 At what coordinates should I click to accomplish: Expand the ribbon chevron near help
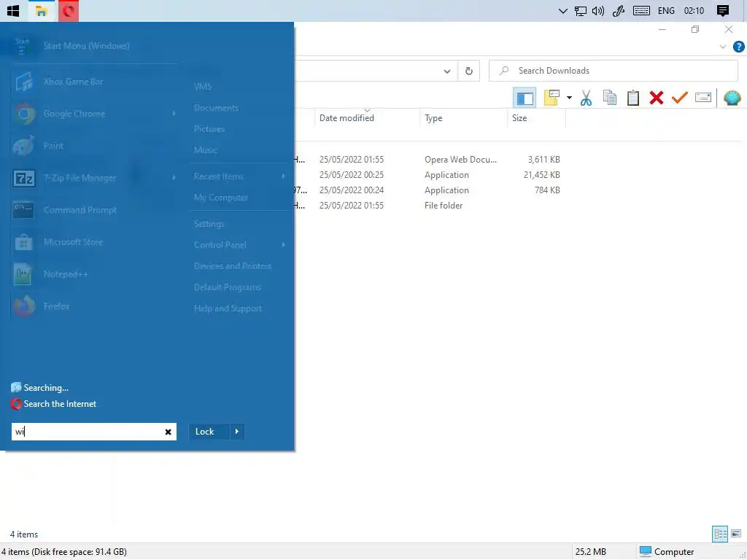[x=723, y=47]
